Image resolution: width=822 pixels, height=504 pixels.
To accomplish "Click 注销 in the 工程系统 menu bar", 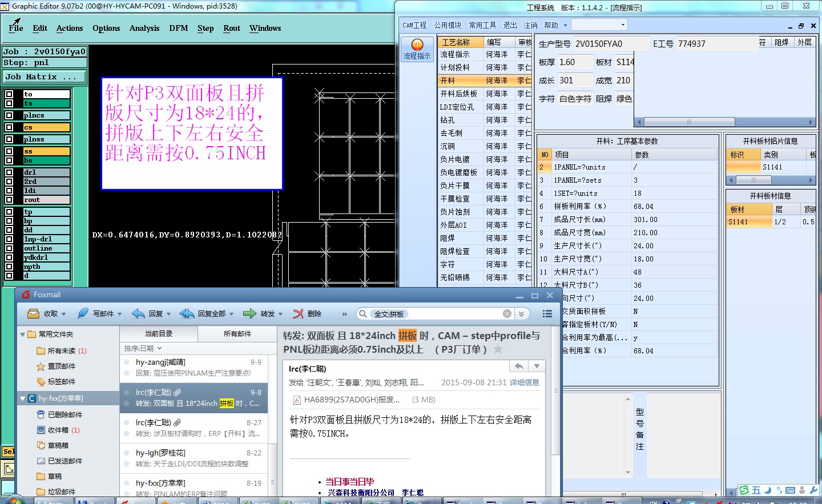I will [530, 25].
